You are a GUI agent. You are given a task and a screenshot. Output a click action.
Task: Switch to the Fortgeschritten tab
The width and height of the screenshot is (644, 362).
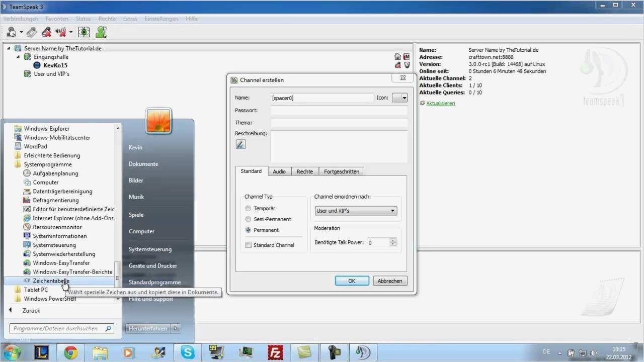(342, 171)
